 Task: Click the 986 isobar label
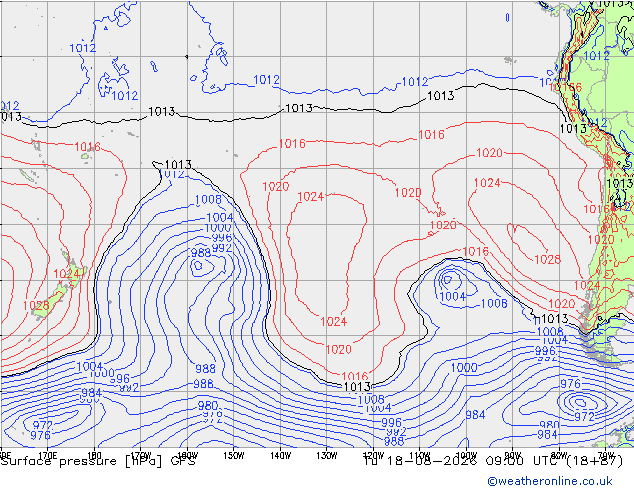[x=203, y=384]
